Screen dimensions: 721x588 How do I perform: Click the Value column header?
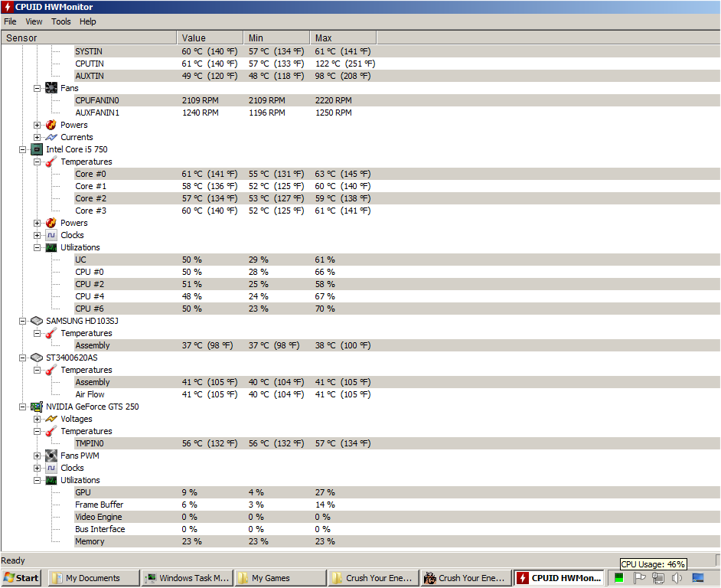pyautogui.click(x=210, y=38)
